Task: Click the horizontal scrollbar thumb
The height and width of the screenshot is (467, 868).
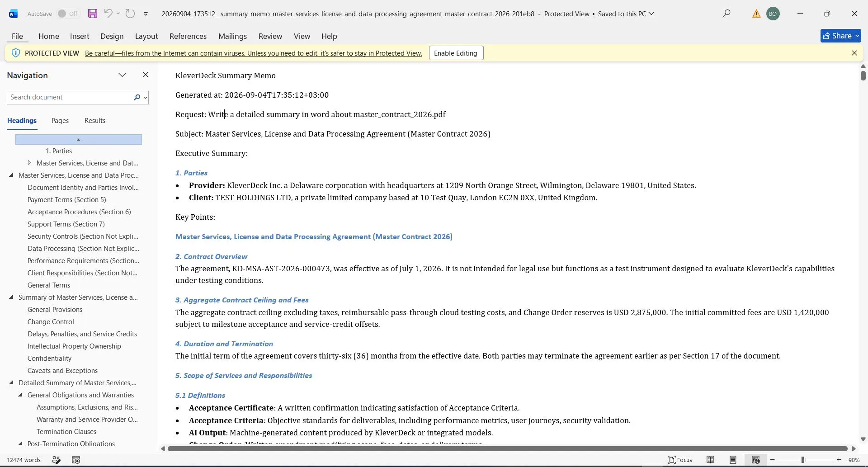Action: (x=507, y=448)
